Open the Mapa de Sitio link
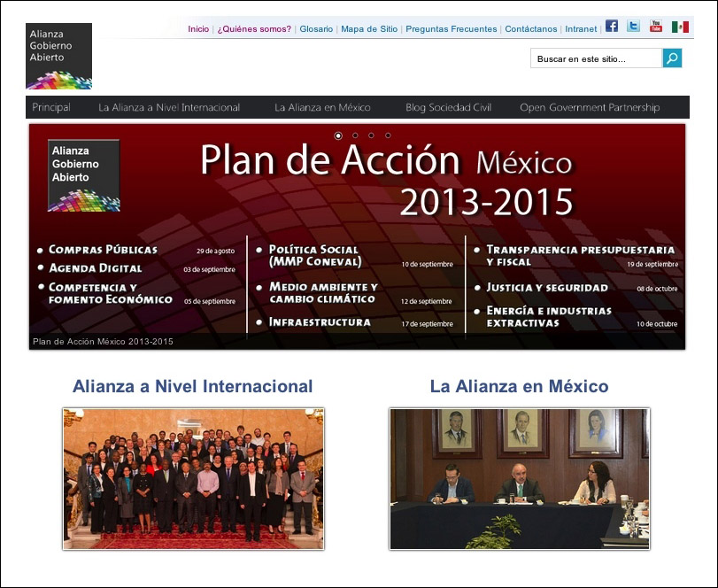Screen dimensions: 718x588 tap(369, 29)
